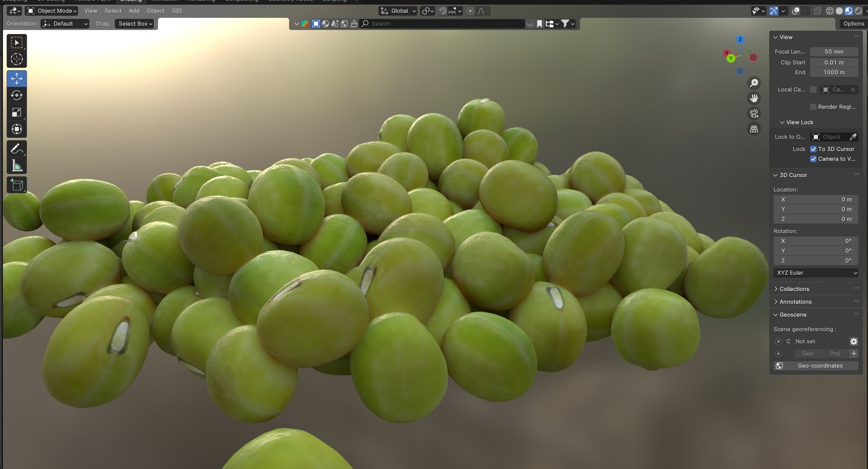Screen dimensions: 868x469
Task: Activate the Transform tool
Action: point(17,129)
